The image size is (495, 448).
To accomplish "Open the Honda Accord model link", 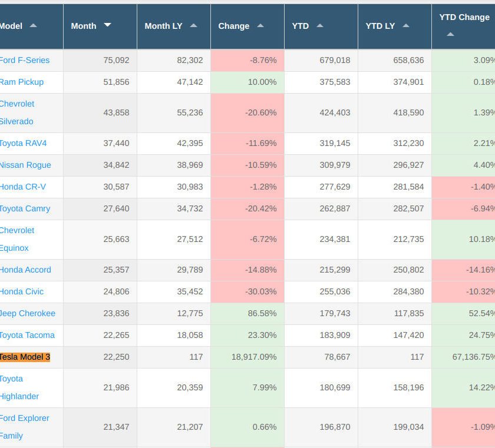I will click(25, 270).
